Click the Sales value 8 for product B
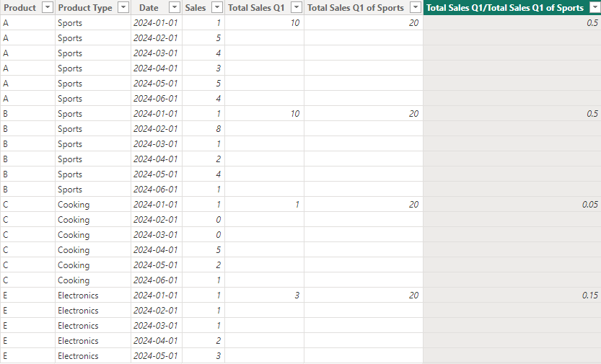 (x=203, y=128)
